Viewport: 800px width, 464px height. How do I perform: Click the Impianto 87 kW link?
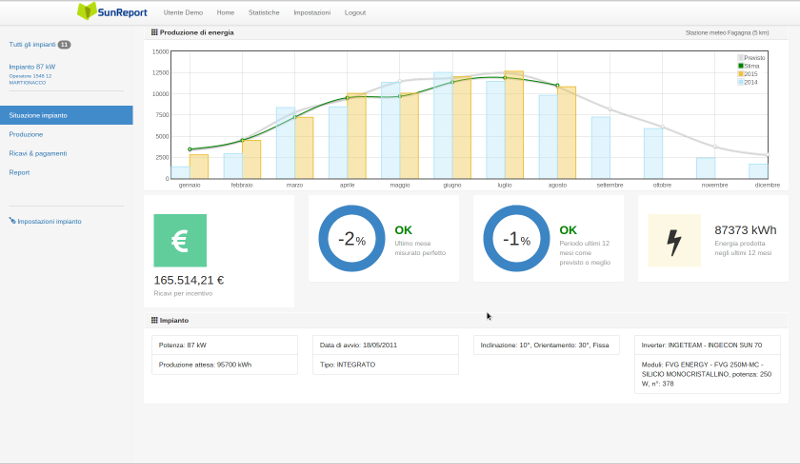[32, 67]
